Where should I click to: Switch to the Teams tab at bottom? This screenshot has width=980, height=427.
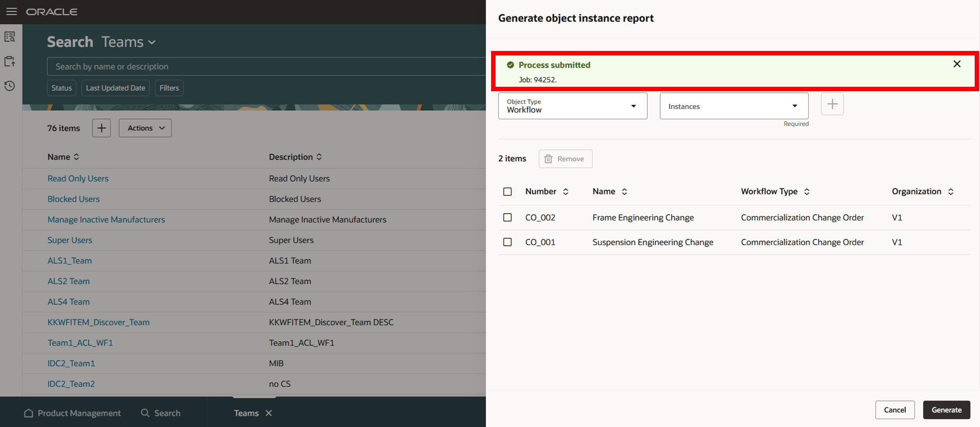[246, 413]
